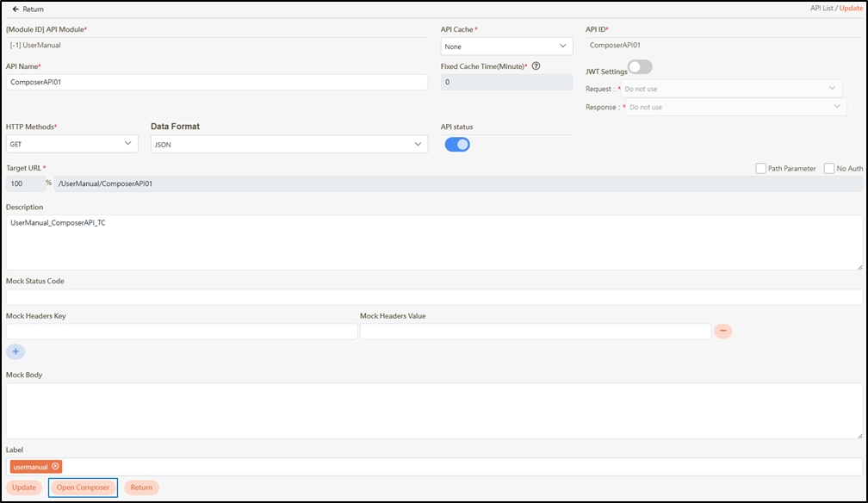868x503 pixels.
Task: Remove mock header row with minus icon
Action: 722,331
